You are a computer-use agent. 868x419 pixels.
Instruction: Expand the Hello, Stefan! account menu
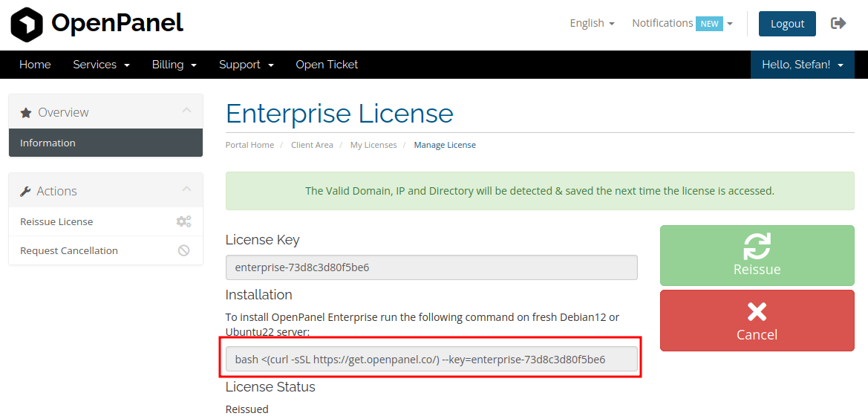tap(802, 65)
